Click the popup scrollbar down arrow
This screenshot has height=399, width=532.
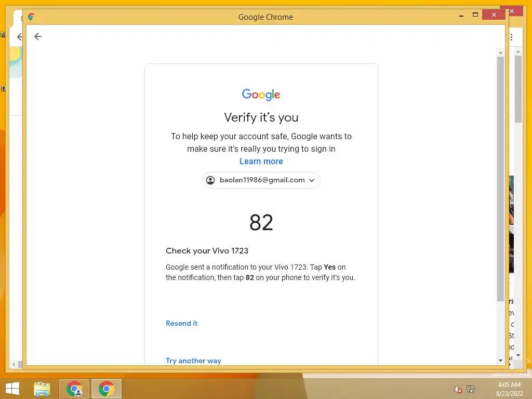[x=500, y=361]
